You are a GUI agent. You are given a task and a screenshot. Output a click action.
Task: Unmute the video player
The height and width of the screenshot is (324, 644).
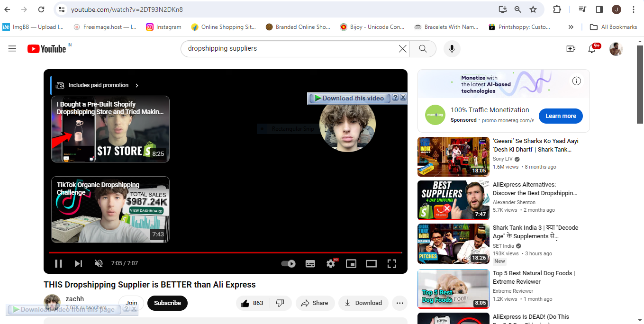(x=99, y=264)
